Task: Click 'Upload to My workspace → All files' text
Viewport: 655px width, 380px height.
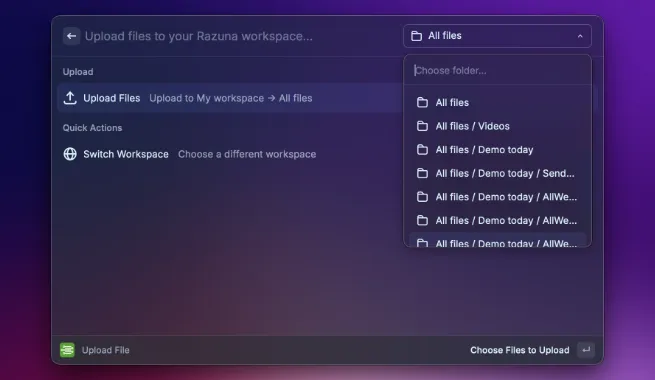Action: click(x=231, y=98)
